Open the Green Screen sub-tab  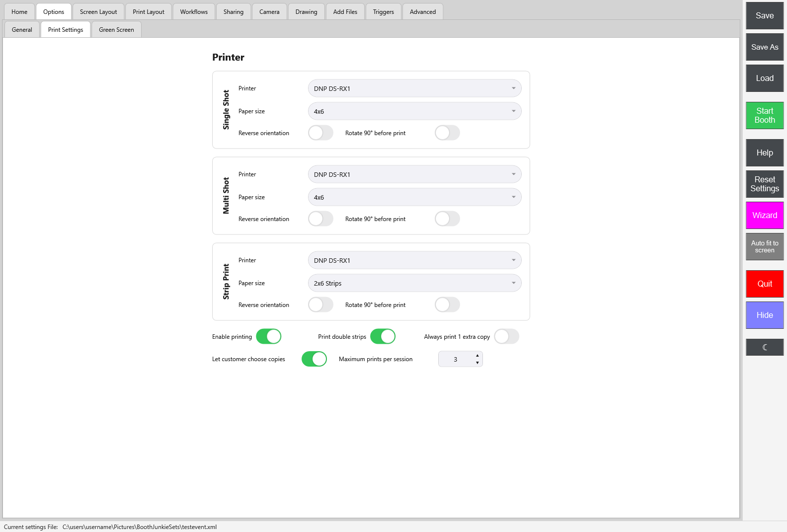(116, 29)
